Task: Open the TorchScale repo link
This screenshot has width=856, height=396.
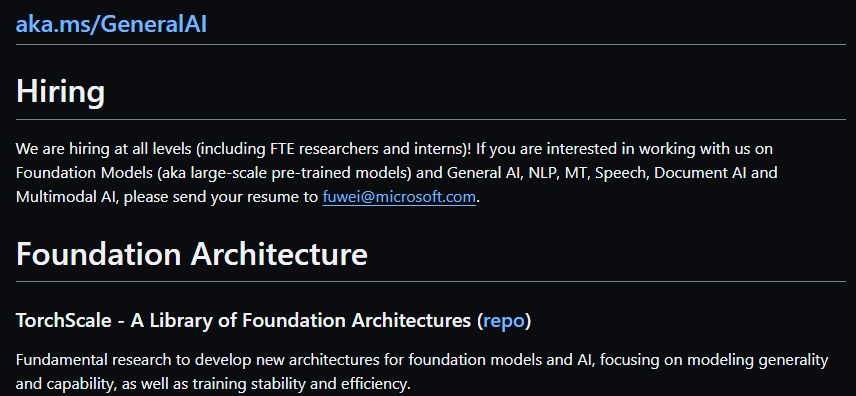Action: (x=504, y=320)
